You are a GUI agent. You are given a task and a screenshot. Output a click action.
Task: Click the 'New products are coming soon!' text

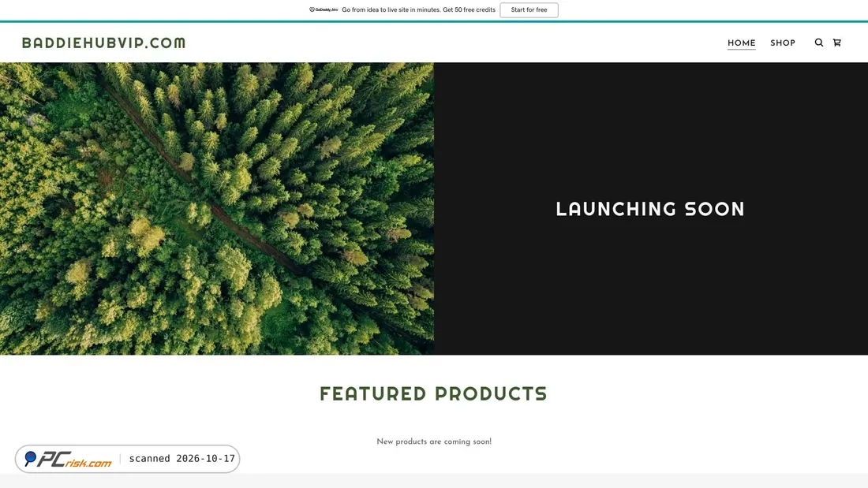[434, 441]
